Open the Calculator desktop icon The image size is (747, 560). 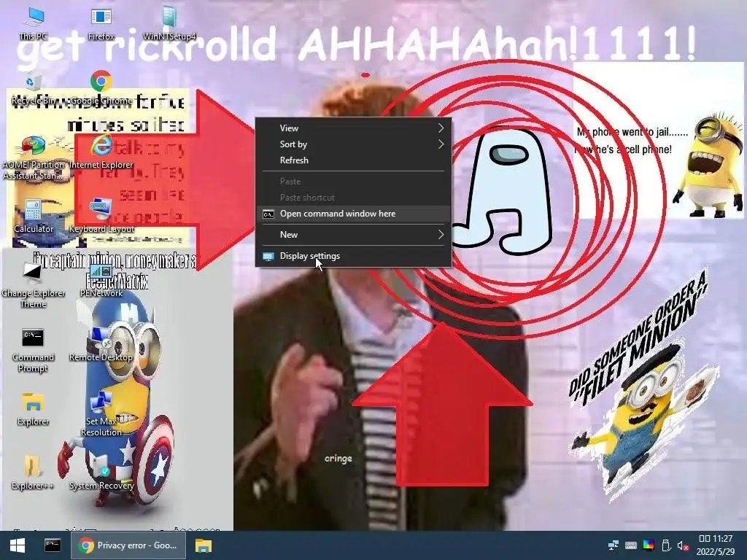34,216
